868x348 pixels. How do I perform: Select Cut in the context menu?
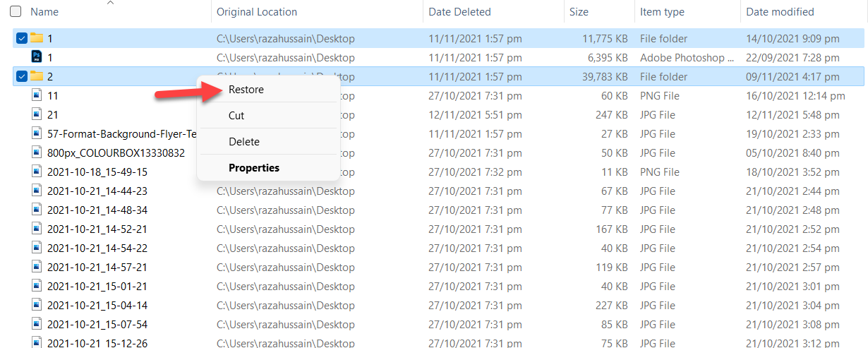click(x=236, y=116)
